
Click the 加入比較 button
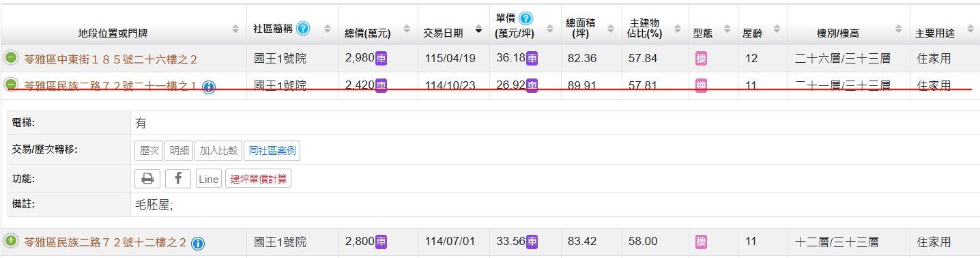218,151
